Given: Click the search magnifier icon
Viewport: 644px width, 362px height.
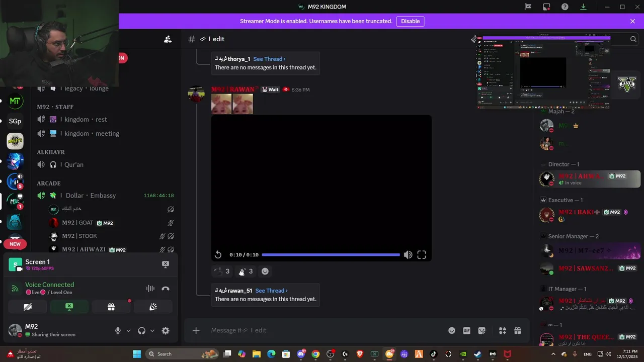Looking at the screenshot, I should tap(633, 39).
